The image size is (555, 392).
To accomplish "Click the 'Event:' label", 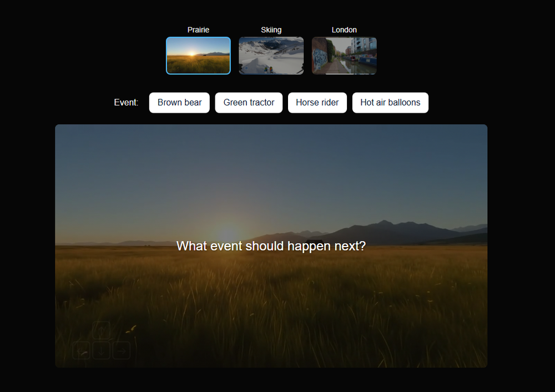I will 126,102.
